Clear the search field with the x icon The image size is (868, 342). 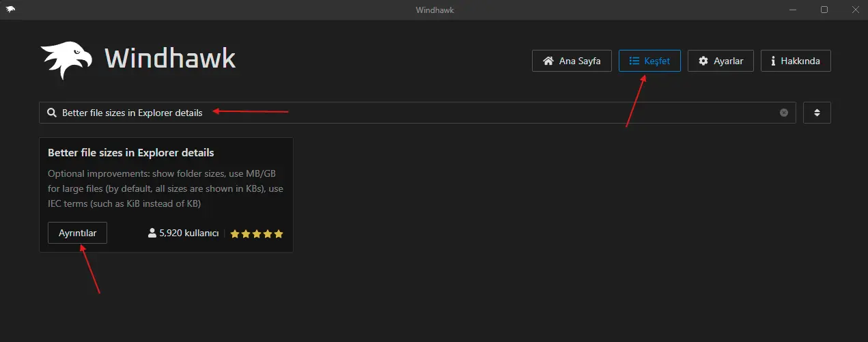pyautogui.click(x=784, y=113)
